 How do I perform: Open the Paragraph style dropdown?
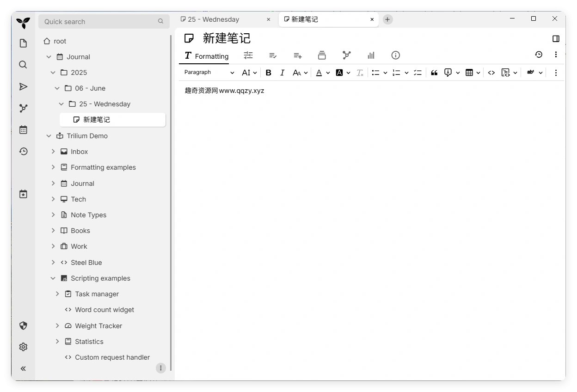209,73
